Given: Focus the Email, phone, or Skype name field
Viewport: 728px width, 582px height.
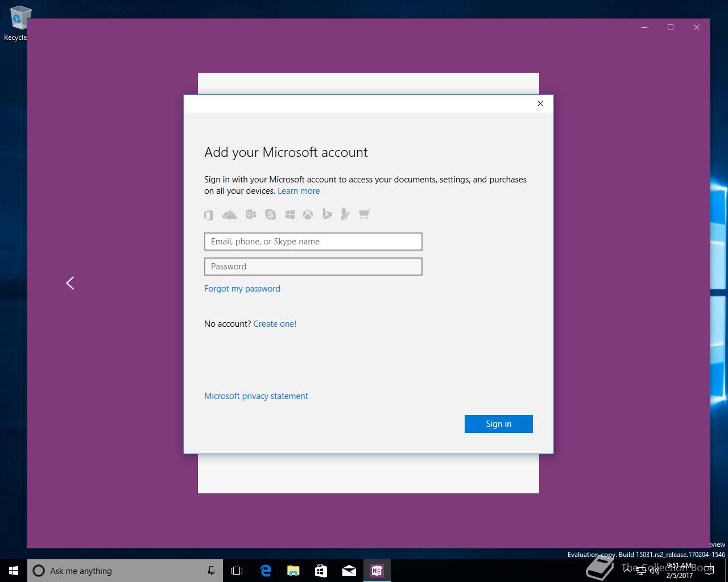Looking at the screenshot, I should (x=313, y=242).
